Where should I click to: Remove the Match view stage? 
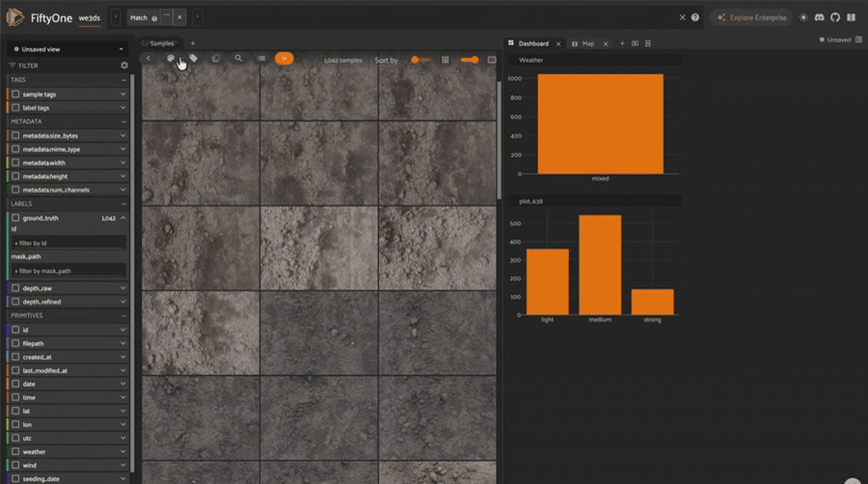click(x=179, y=17)
